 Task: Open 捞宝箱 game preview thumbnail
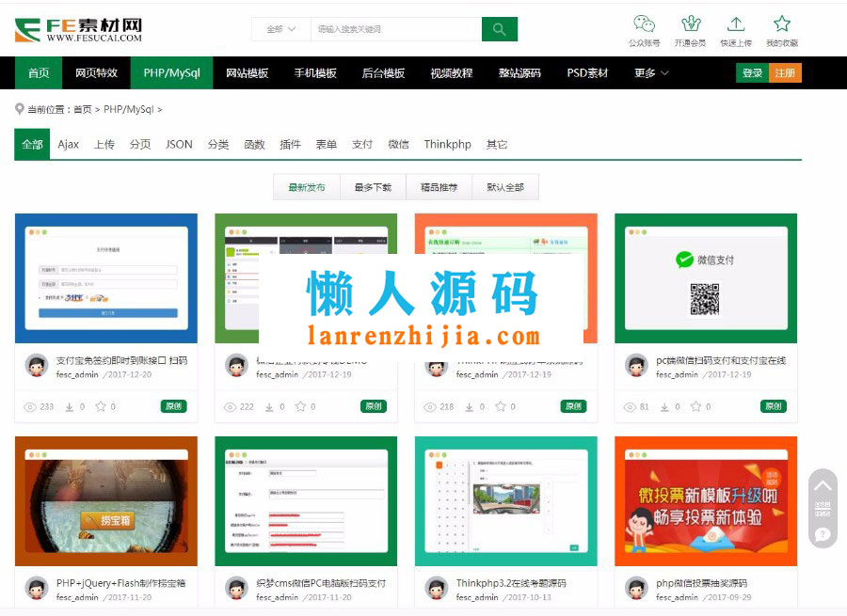(105, 501)
